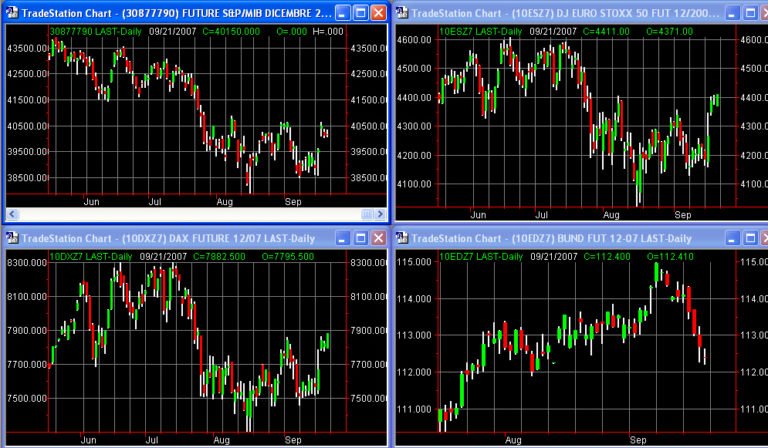Minimize the DAX Future chart window
768x448 pixels.
(x=341, y=238)
